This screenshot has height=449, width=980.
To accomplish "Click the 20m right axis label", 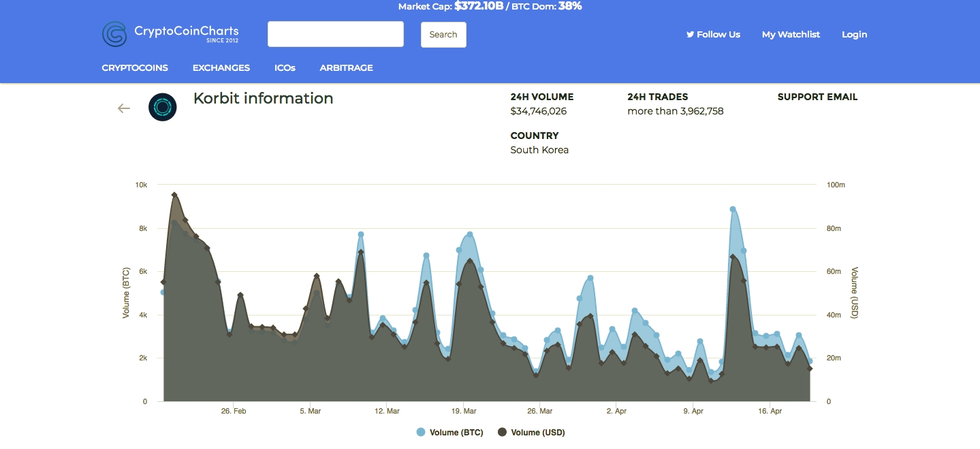I will pyautogui.click(x=834, y=358).
